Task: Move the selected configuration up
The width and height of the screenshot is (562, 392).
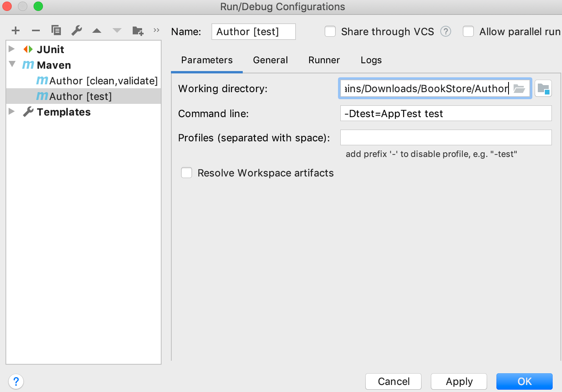Action: click(x=97, y=30)
